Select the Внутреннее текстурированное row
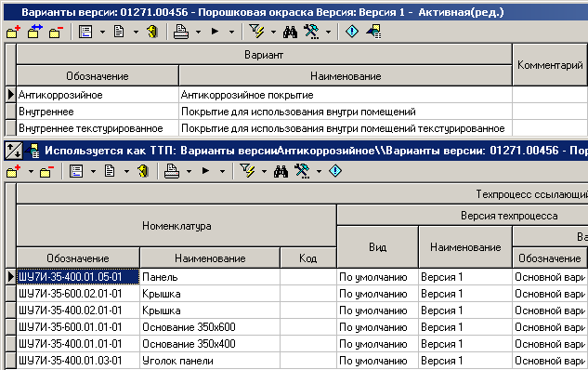The height and width of the screenshot is (370, 588). [x=296, y=128]
